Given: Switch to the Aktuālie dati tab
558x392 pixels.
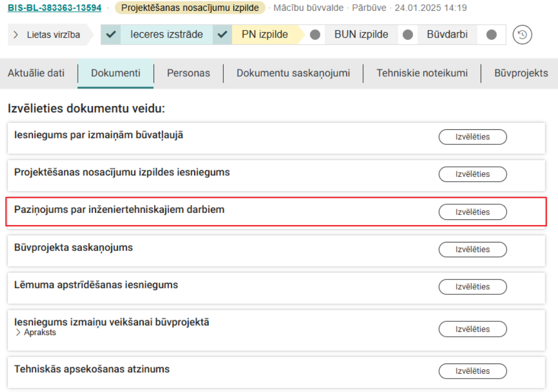Looking at the screenshot, I should click(36, 73).
